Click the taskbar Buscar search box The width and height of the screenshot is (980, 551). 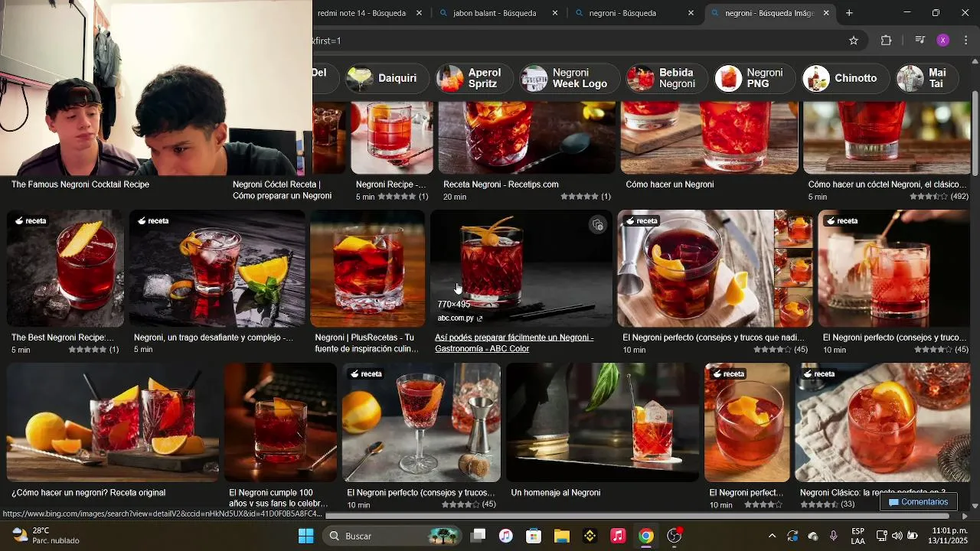pos(392,536)
